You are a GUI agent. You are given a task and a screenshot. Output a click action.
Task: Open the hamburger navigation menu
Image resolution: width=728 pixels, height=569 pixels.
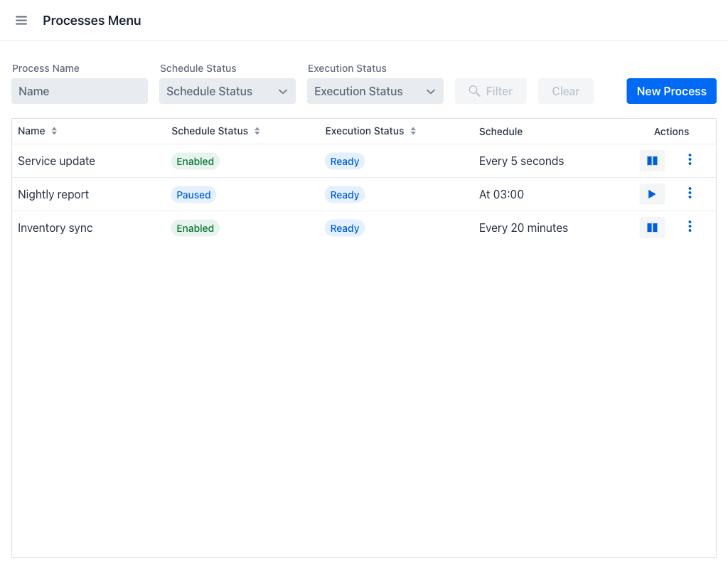[x=21, y=21]
